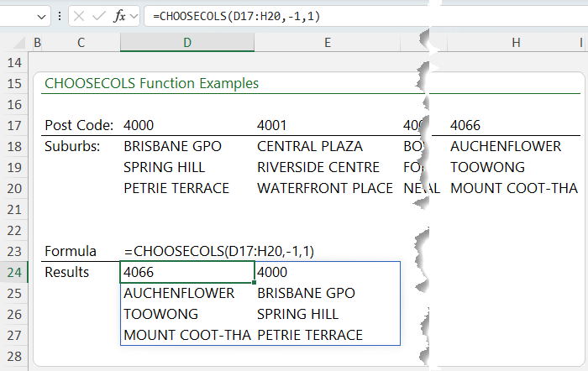Select cell 4000 in row 17
Image resolution: width=588 pixels, height=371 pixels.
coord(139,125)
